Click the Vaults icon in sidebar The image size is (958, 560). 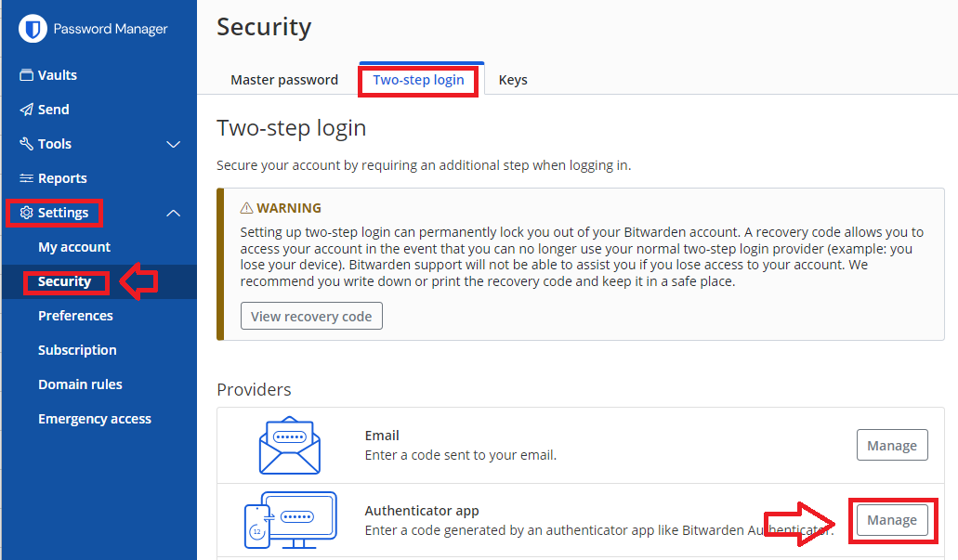coord(27,75)
